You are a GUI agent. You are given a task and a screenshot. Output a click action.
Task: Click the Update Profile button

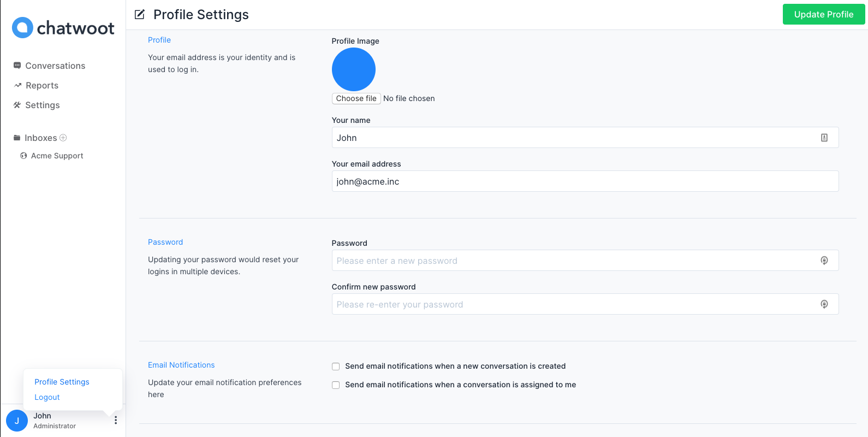824,15
